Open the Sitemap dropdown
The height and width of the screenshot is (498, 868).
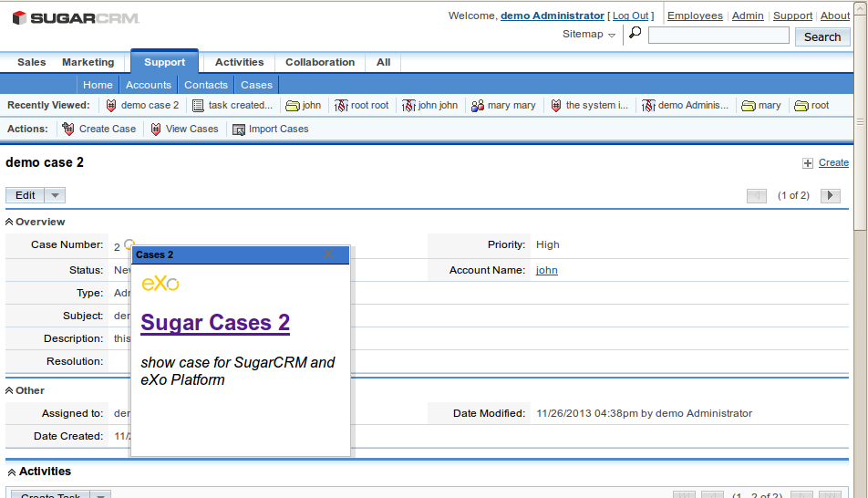588,34
